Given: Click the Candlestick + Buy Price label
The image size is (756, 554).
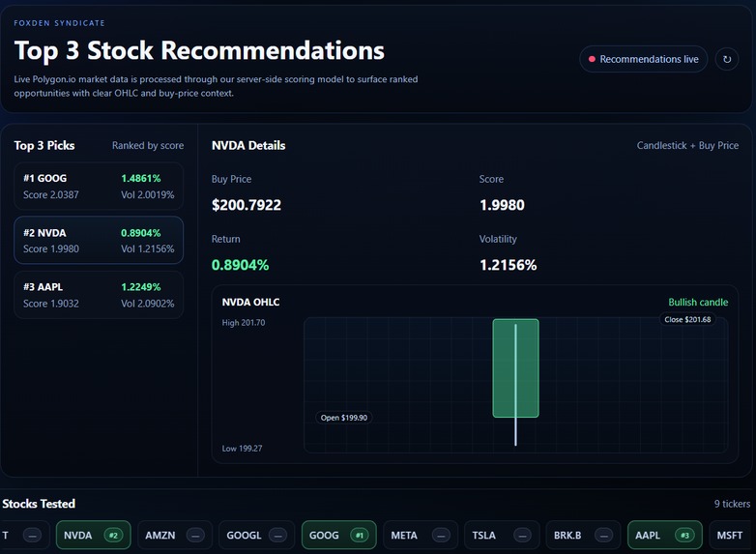Looking at the screenshot, I should click(687, 146).
